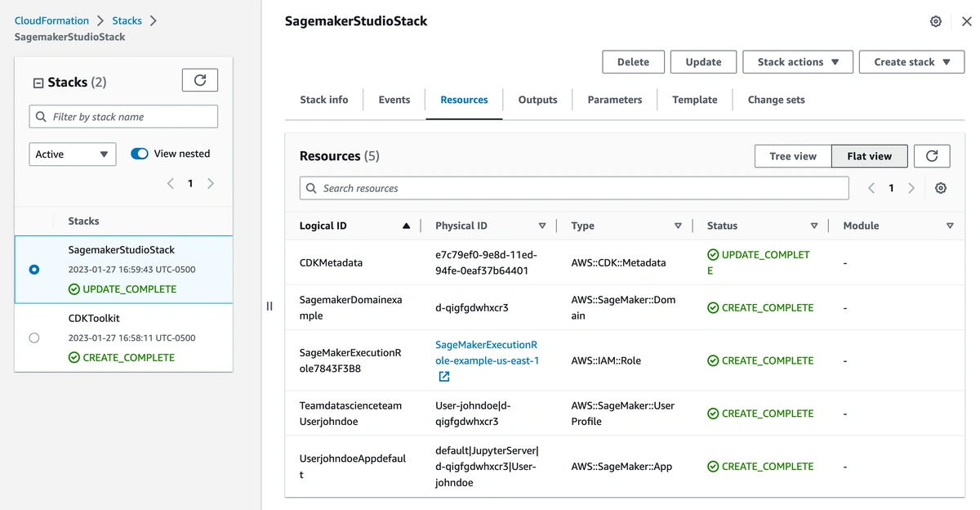Click SageMakerExecutionRole7843F3B8 logical ID

click(350, 360)
